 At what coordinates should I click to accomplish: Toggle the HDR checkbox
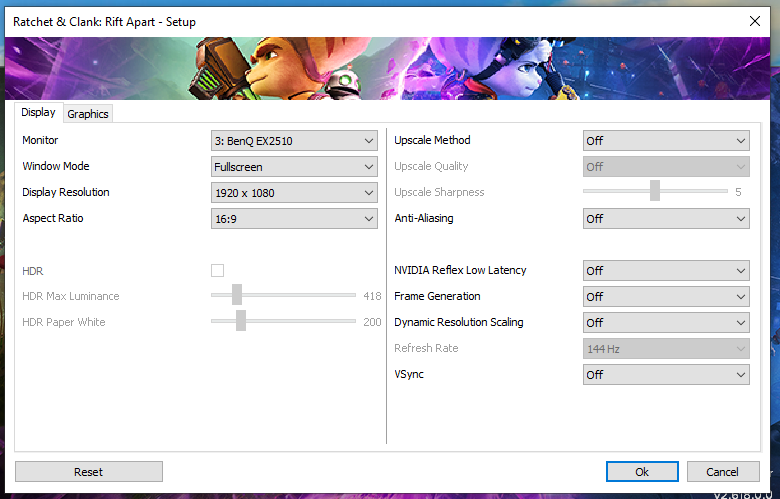pos(217,271)
